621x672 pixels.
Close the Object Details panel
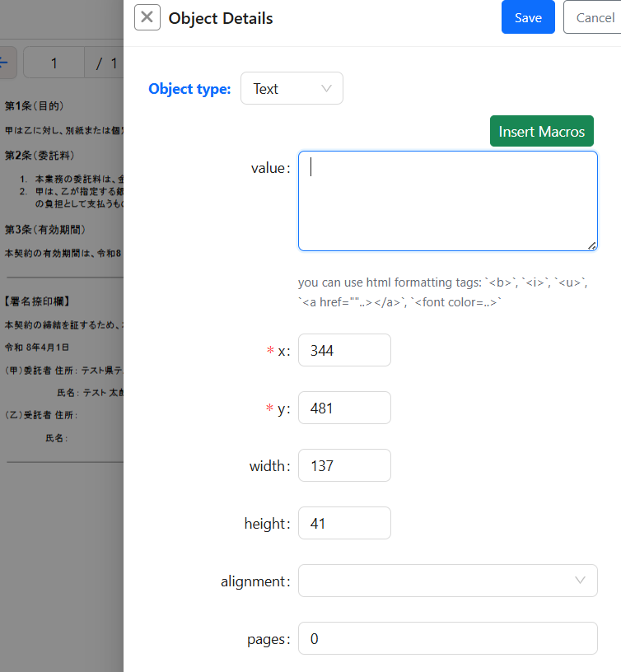147,17
